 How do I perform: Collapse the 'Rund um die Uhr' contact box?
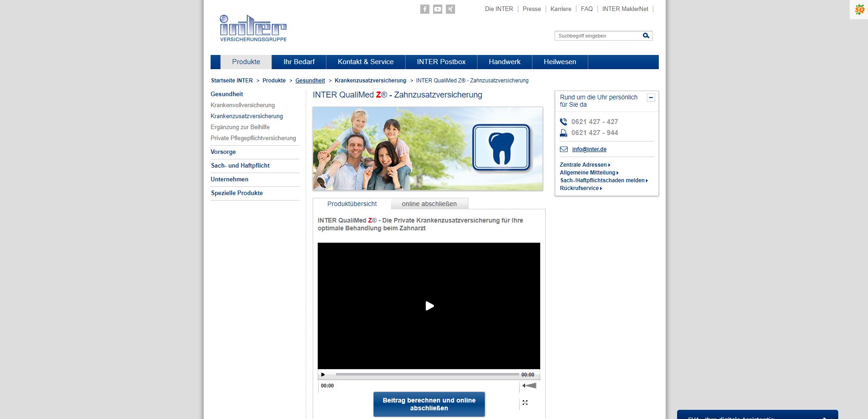[x=651, y=98]
